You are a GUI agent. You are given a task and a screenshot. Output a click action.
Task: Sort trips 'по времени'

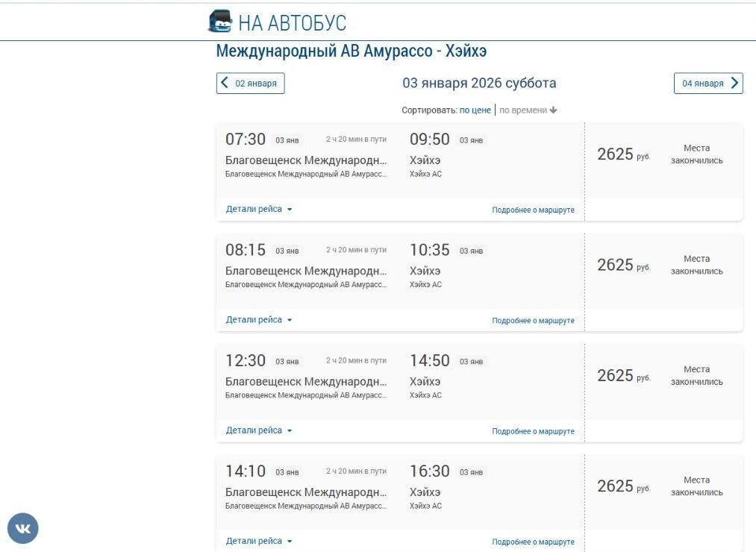523,110
